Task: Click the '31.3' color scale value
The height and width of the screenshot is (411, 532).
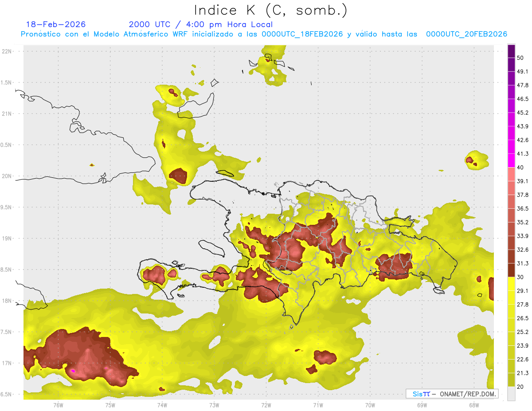Action: pos(523,263)
